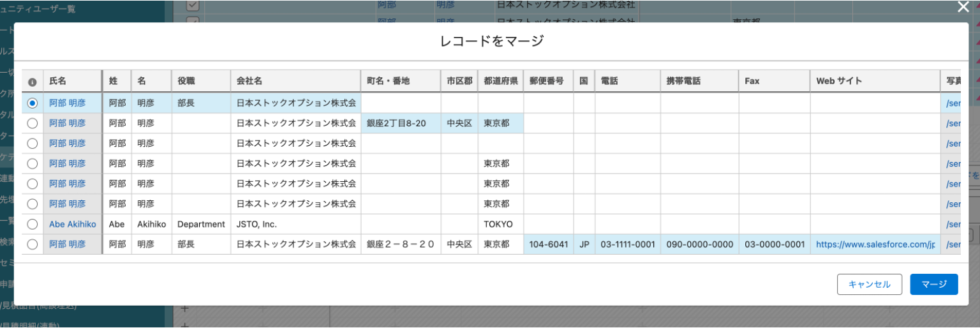Open the Abe Akihiko name link
The width and height of the screenshot is (980, 328).
pyautogui.click(x=73, y=225)
